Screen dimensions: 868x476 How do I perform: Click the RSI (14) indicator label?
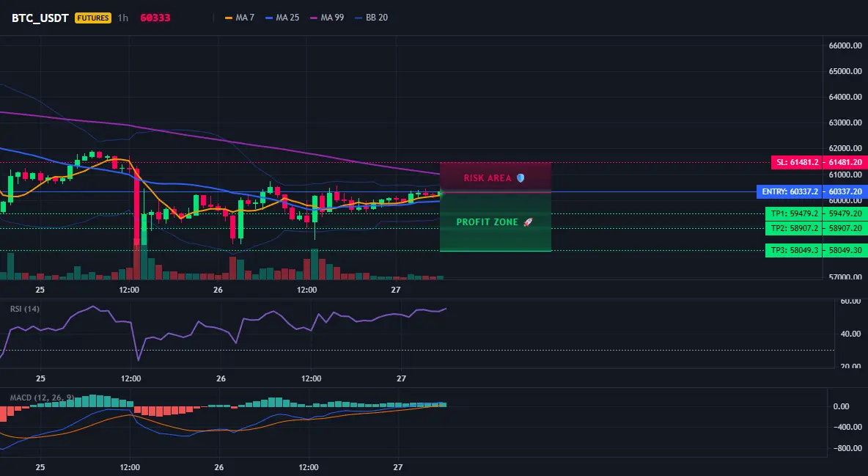click(25, 309)
